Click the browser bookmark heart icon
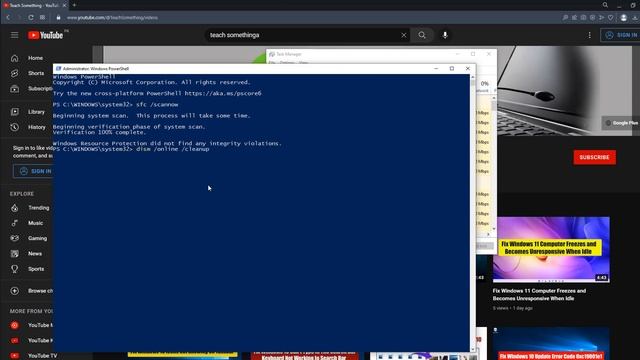The height and width of the screenshot is (360, 640). (x=611, y=18)
